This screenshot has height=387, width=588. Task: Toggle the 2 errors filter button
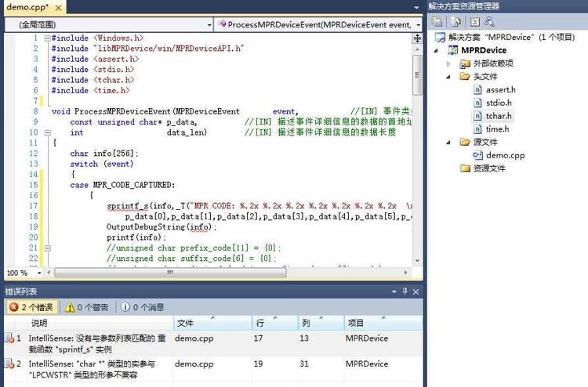[31, 307]
